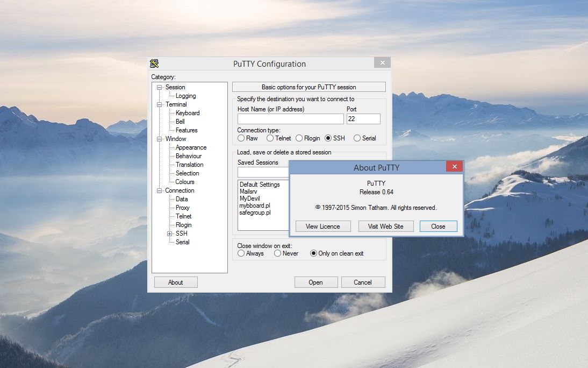Open the Window category

[x=176, y=139]
